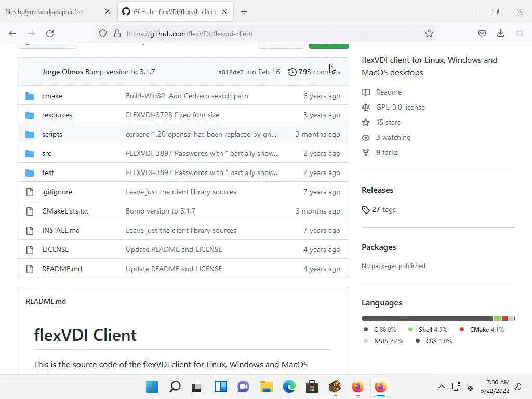
Task: Click the license scale icon
Action: 366,107
